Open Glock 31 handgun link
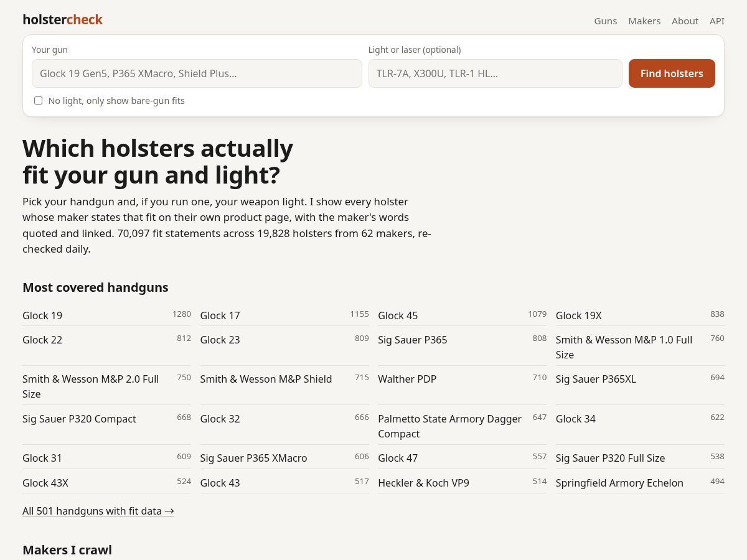The width and height of the screenshot is (747, 560). click(x=42, y=458)
